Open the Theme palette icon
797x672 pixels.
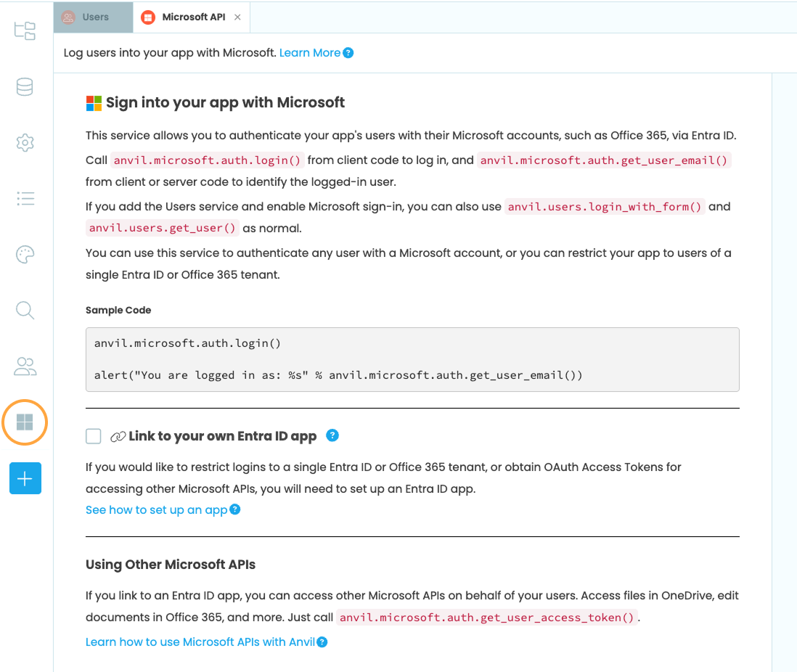coord(25,255)
